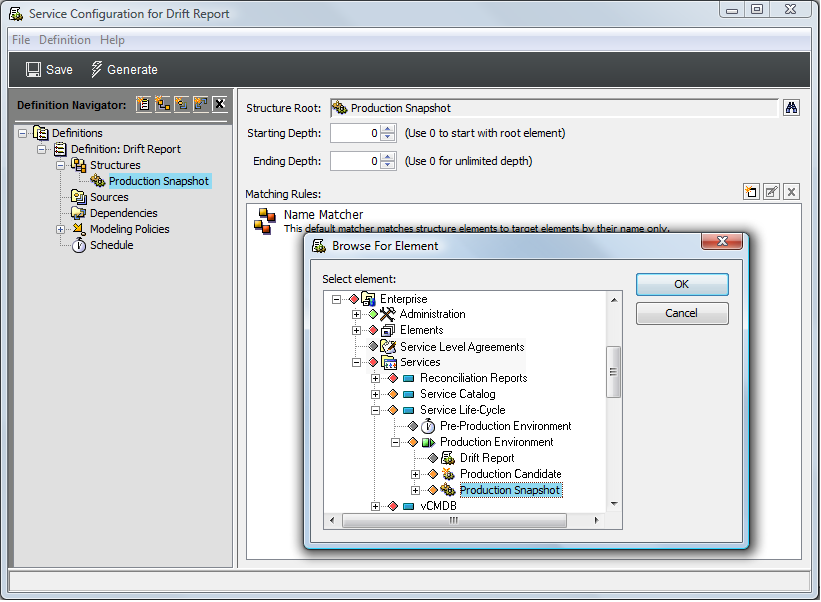
Task: Click the Definitions folder icon
Action: [41, 133]
